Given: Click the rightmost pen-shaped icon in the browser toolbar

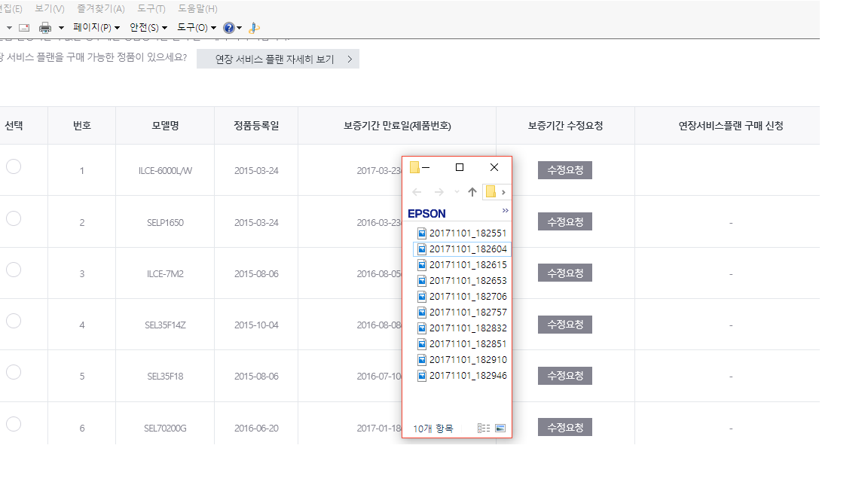Looking at the screenshot, I should point(255,28).
